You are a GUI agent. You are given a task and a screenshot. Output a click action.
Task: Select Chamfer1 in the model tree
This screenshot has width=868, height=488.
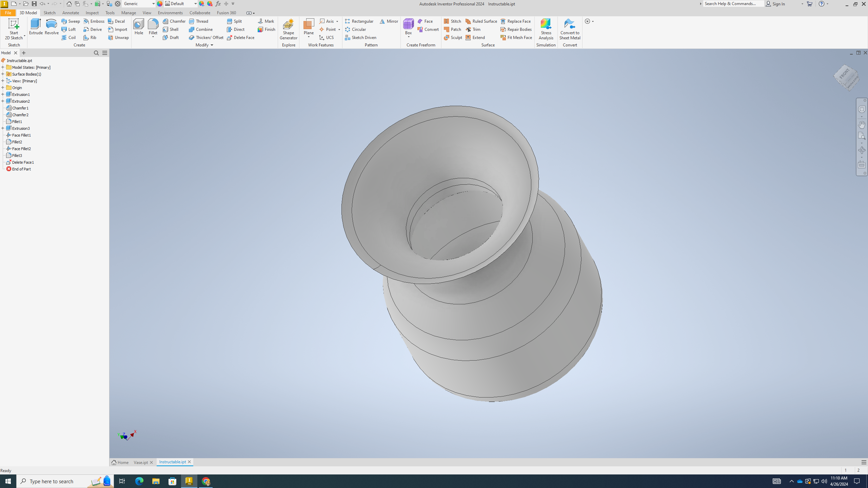point(20,108)
